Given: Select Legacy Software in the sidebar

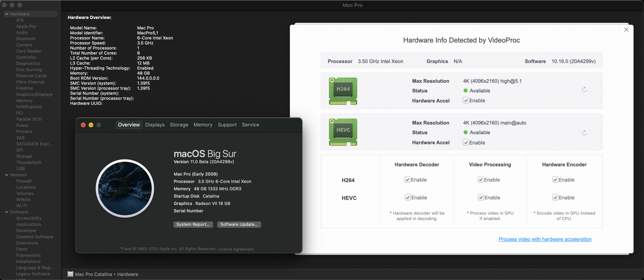Looking at the screenshot, I should [x=33, y=274].
